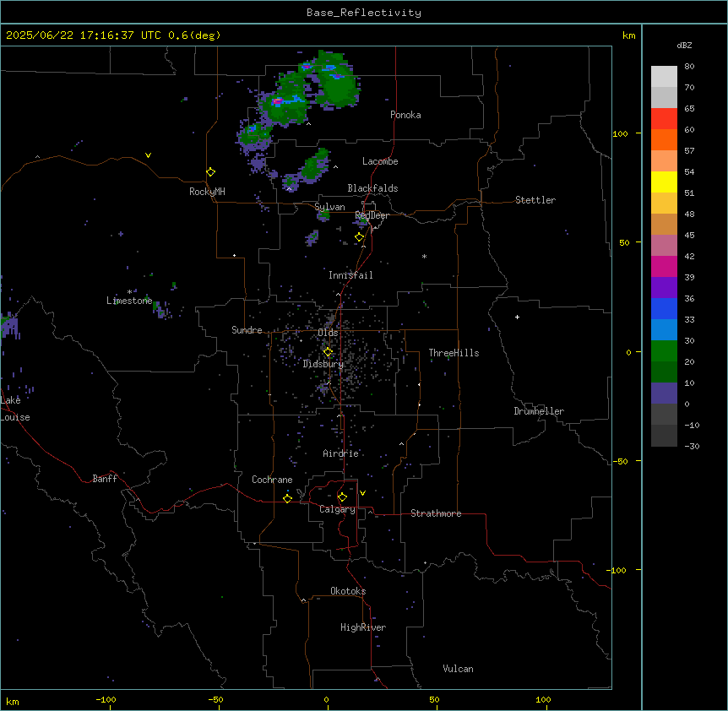This screenshot has height=711, width=728.
Task: Click the yellow V marker northwest of RockyMH
Action: coord(148,155)
